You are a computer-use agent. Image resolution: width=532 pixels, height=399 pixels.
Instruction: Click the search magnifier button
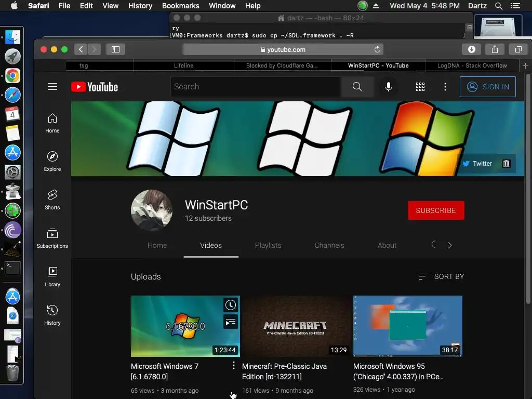357,87
